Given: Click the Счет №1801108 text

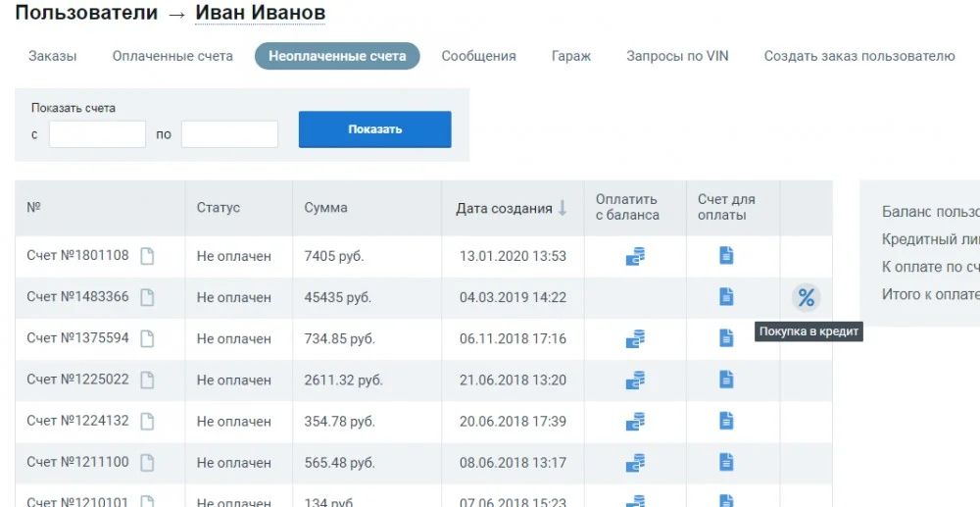Looking at the screenshot, I should pos(77,255).
